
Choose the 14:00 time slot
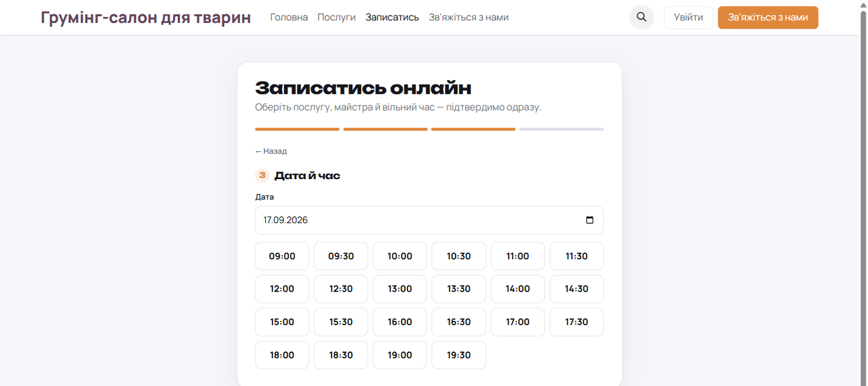pos(518,289)
